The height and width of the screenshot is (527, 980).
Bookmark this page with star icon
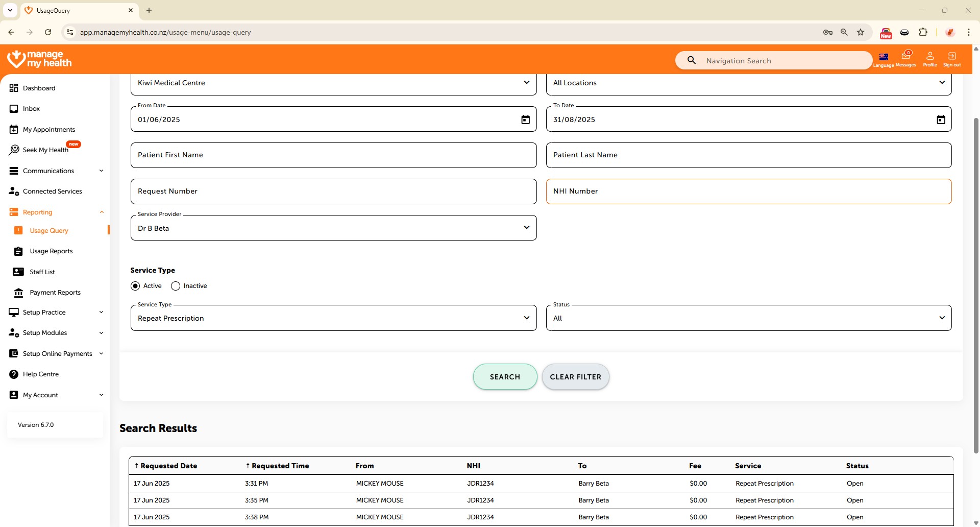pos(861,32)
